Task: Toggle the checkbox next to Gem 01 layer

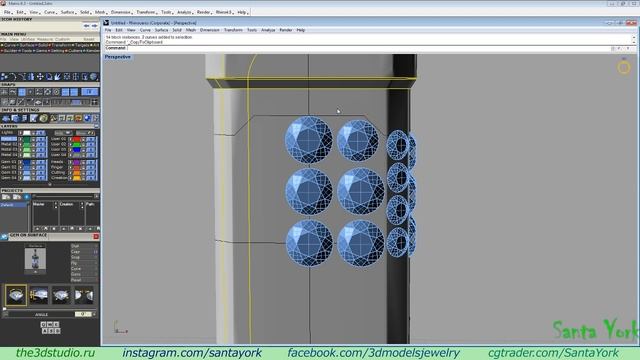Action: point(21,162)
